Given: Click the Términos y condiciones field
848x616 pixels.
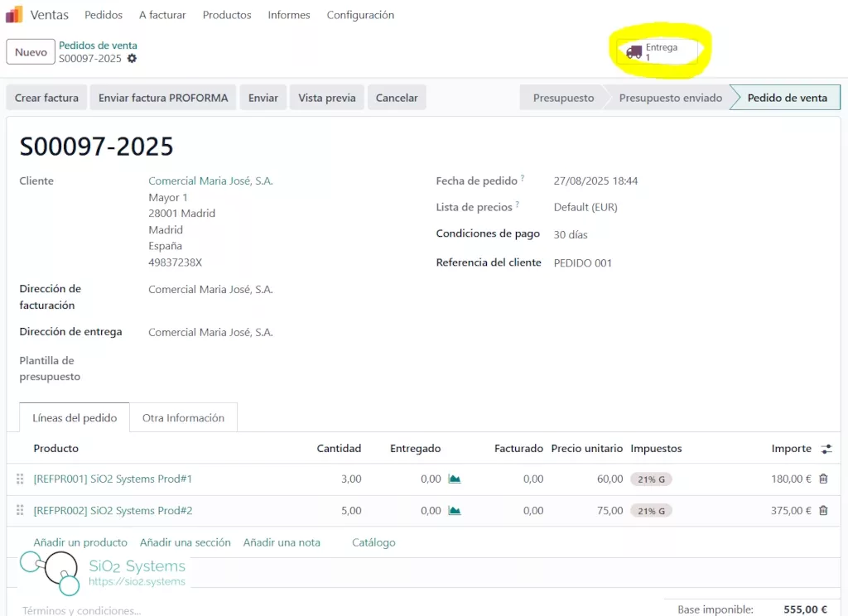Looking at the screenshot, I should pos(81,610).
